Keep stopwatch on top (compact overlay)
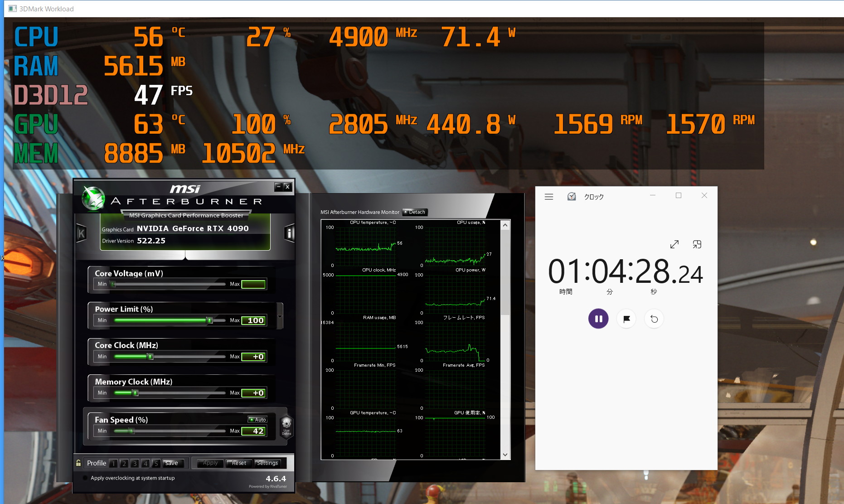844x504 pixels. (x=697, y=244)
